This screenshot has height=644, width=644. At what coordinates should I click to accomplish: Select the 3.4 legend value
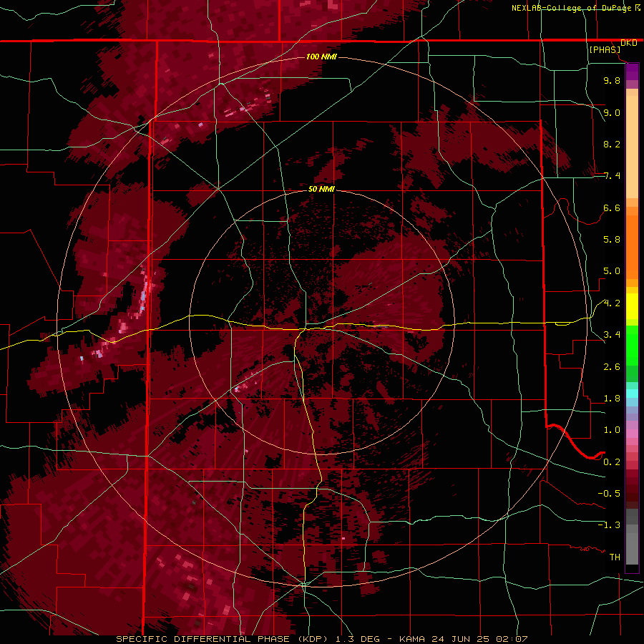(612, 335)
